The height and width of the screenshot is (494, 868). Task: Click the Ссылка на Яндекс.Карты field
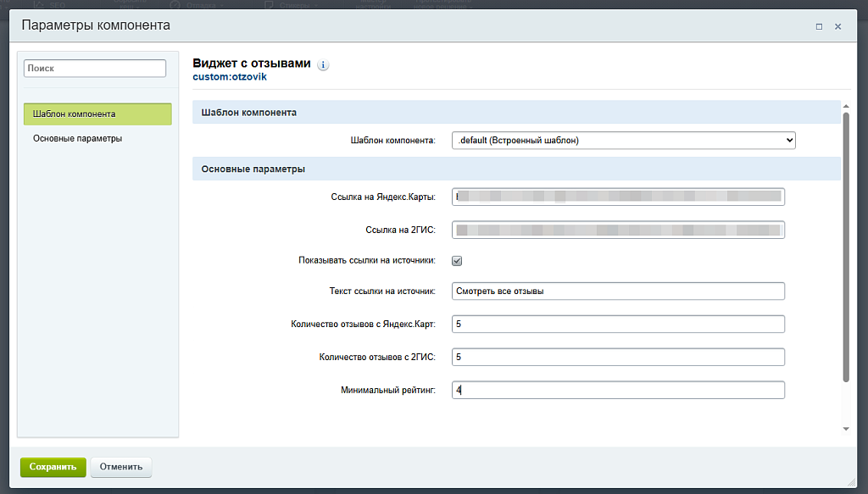pyautogui.click(x=618, y=197)
